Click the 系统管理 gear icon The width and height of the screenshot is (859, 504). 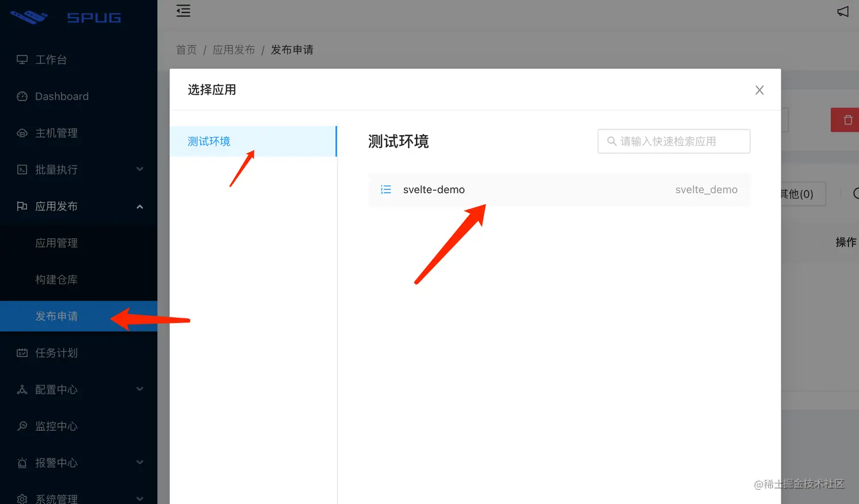[22, 499]
